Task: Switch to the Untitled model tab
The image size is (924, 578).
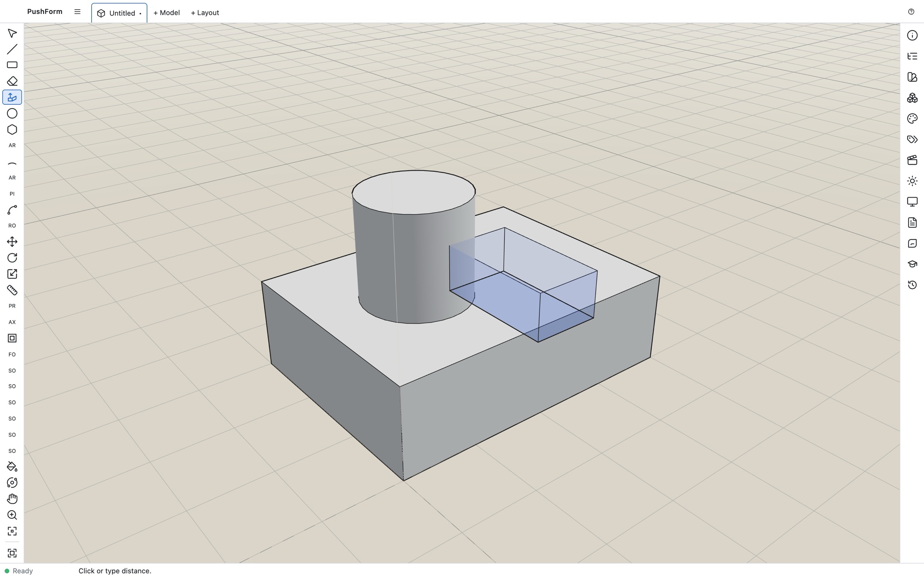Action: [119, 13]
